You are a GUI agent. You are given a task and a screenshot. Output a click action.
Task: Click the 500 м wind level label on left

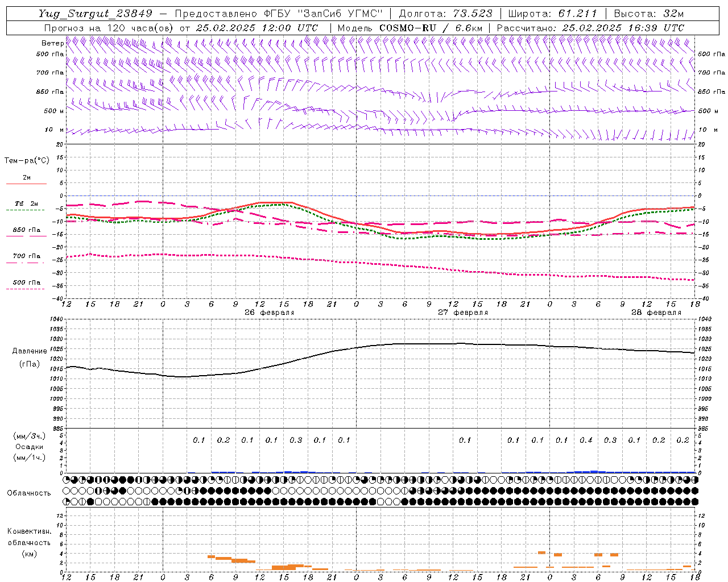pyautogui.click(x=54, y=111)
